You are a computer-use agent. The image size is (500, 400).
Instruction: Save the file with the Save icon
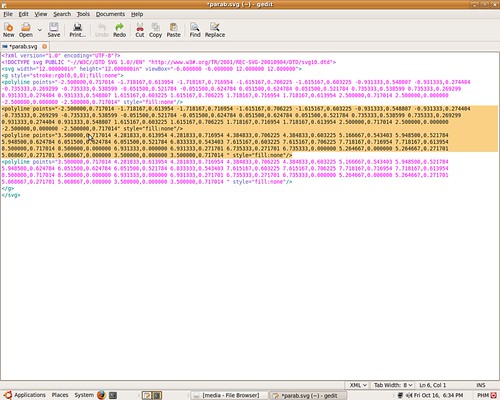coord(54,27)
